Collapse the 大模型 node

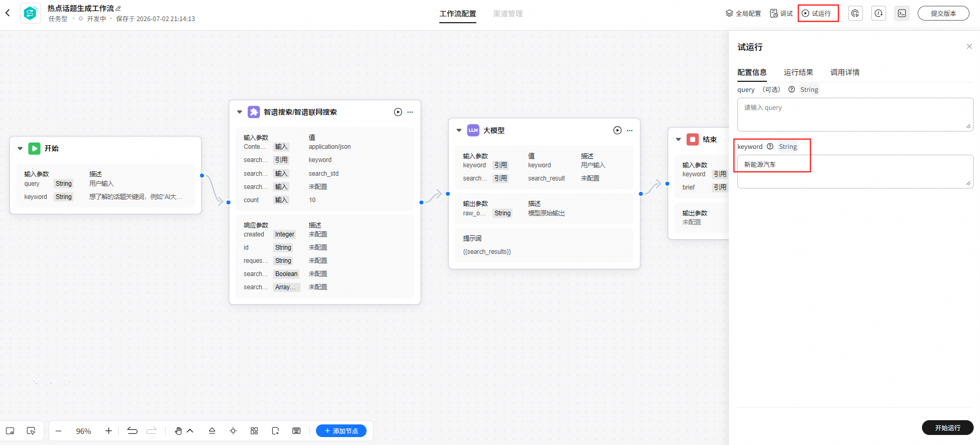point(459,130)
